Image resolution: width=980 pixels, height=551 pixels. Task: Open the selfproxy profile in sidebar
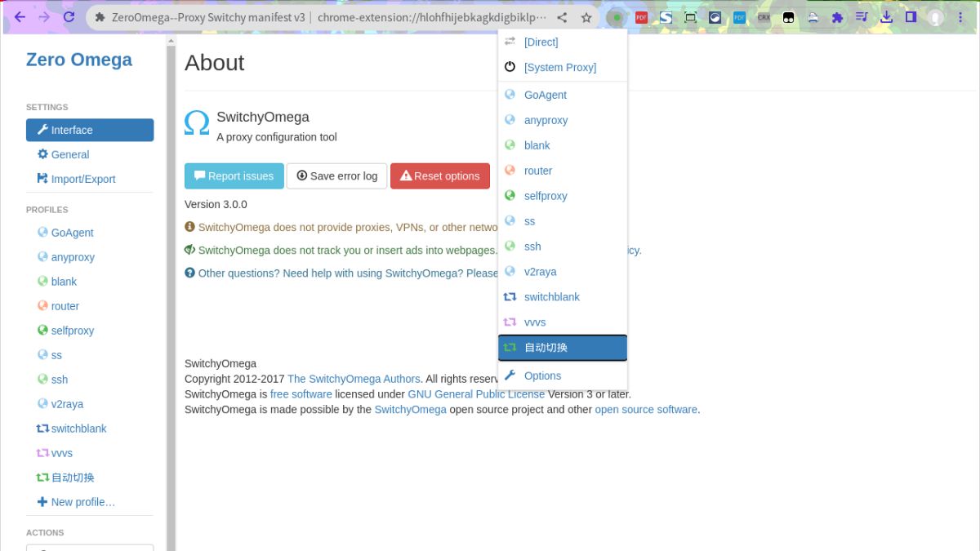(90, 331)
